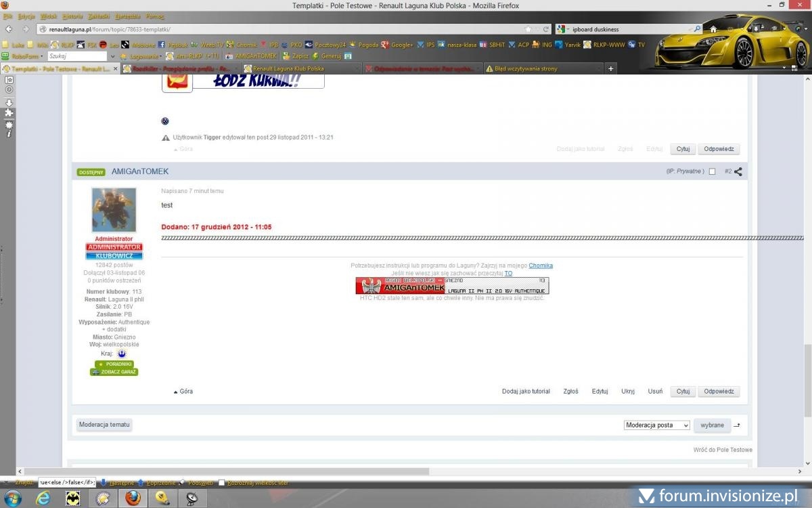Switch to Błąd wczytywania strony tab
This screenshot has height=508, width=812.
pyautogui.click(x=543, y=68)
